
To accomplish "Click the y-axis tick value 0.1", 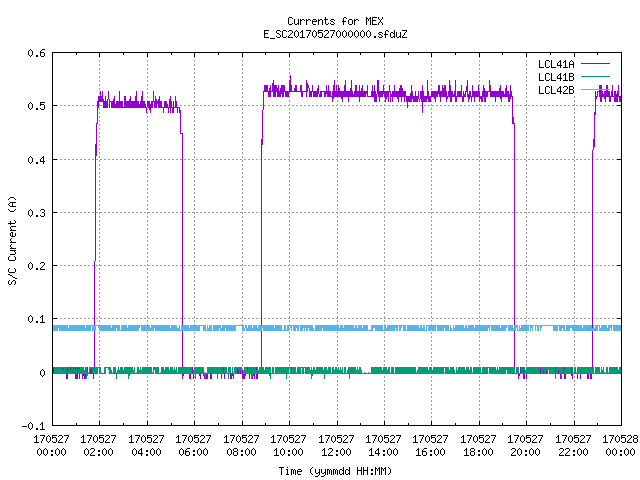I will [x=36, y=319].
